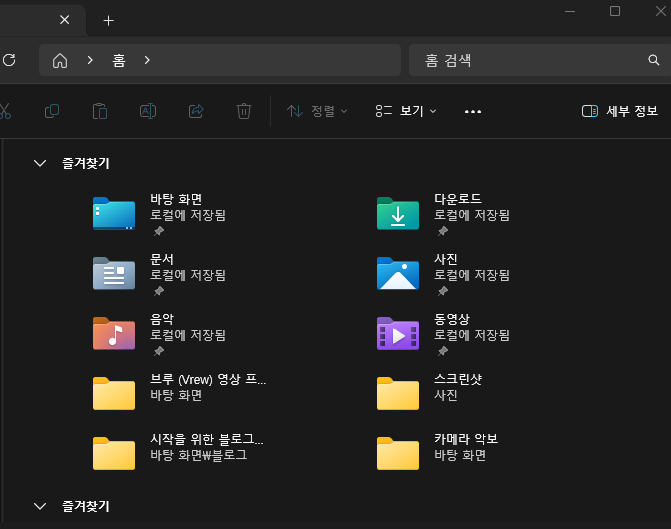Select the 음악 music folder icon

click(114, 333)
